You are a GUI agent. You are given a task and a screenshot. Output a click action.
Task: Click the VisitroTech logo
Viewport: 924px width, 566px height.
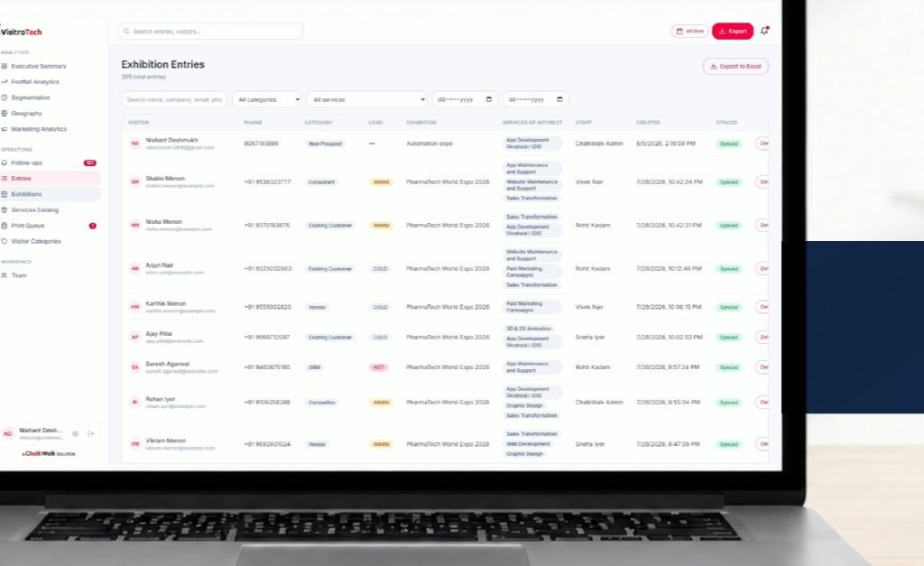tap(22, 32)
